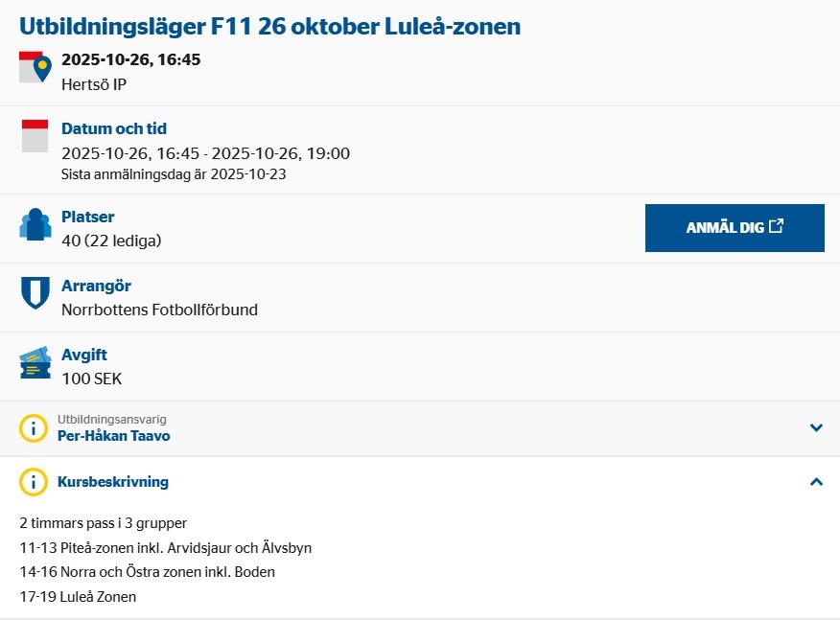840x620 pixels.
Task: Click the Hertsö IP venue text
Action: [94, 84]
